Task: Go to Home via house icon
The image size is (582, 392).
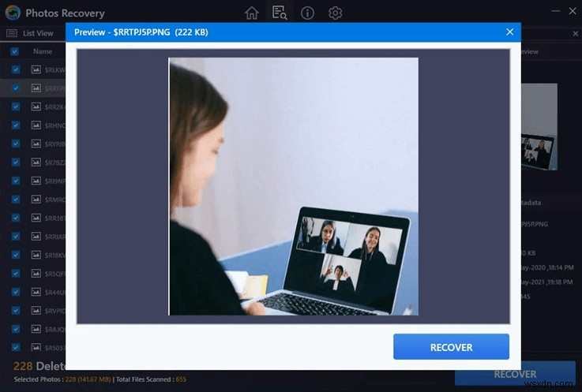Action: (x=251, y=13)
